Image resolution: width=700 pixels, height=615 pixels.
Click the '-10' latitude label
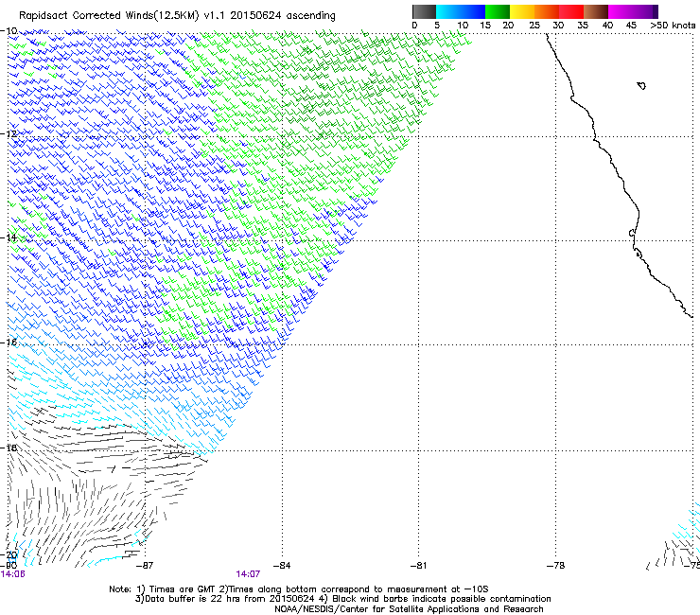(9, 31)
